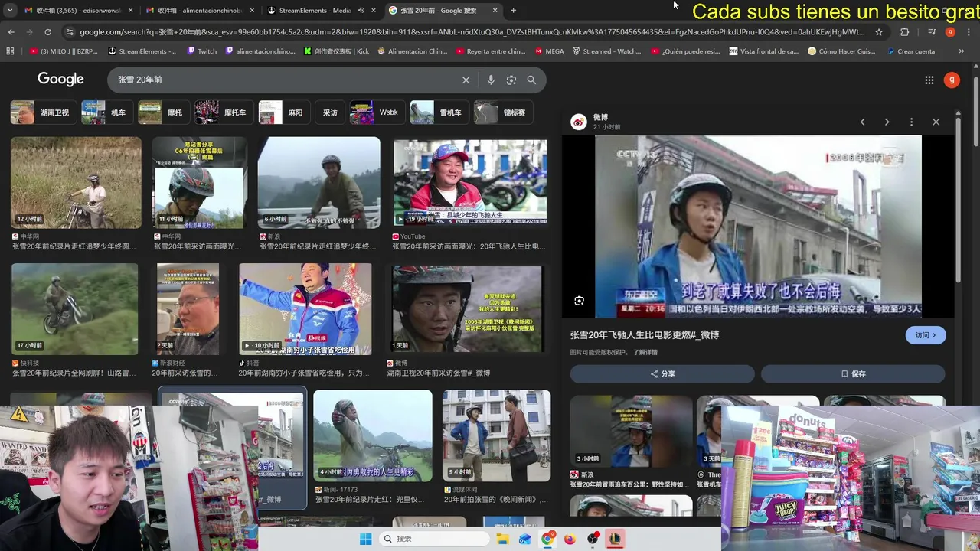Close the image preview panel
Viewport: 980px width, 551px height.
tap(936, 122)
